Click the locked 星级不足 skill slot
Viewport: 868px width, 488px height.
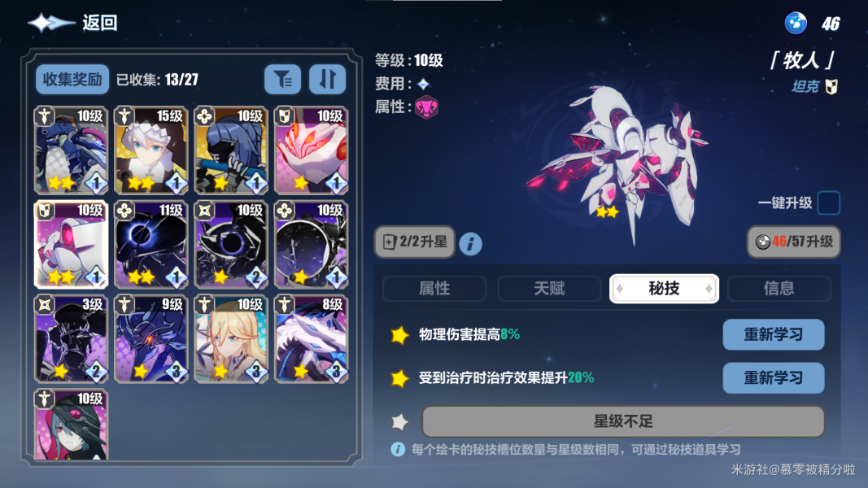click(x=623, y=421)
